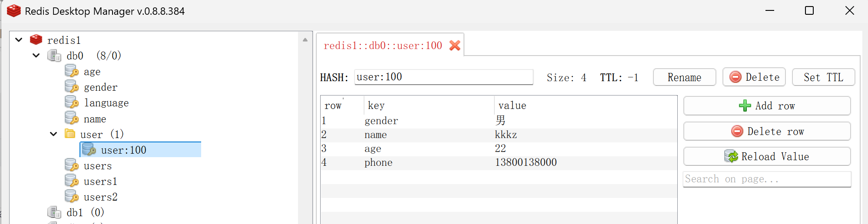Click the db0 database icon
The image size is (868, 224).
point(54,56)
